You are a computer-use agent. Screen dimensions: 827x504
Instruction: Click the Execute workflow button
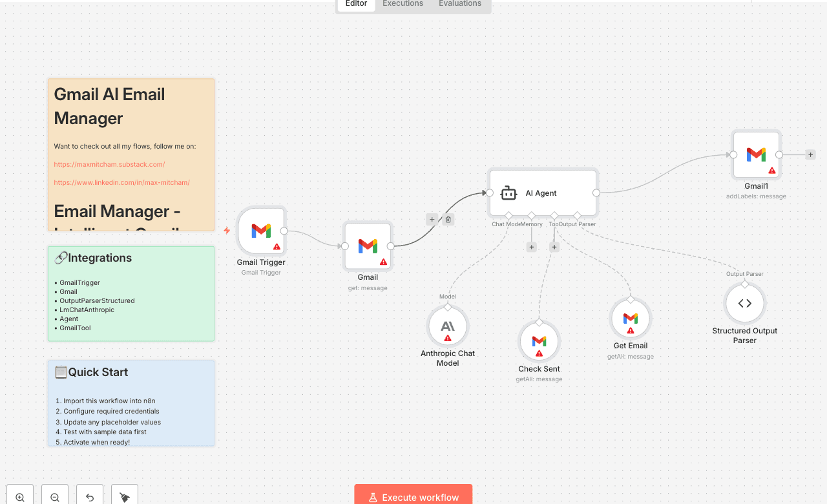[413, 497]
